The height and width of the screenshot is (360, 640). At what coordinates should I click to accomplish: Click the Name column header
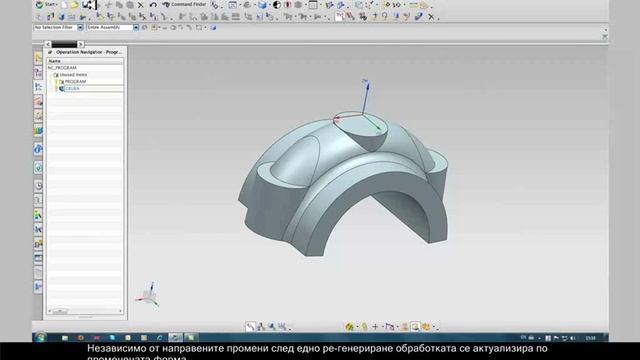pos(85,61)
